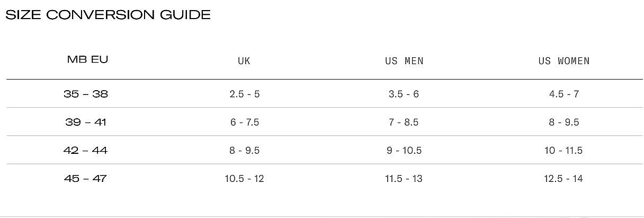Click the 35 – 38 EU size cell
The width and height of the screenshot is (644, 218).
click(x=86, y=94)
